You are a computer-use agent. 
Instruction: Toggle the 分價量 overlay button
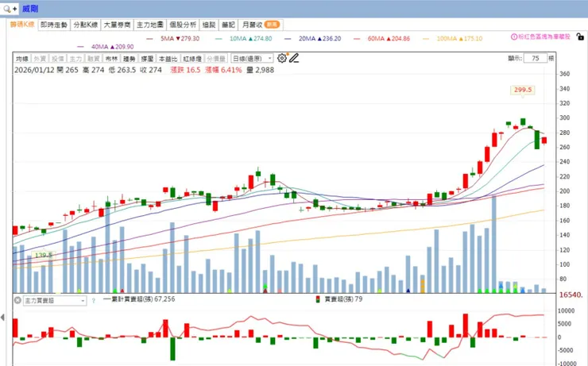216,59
